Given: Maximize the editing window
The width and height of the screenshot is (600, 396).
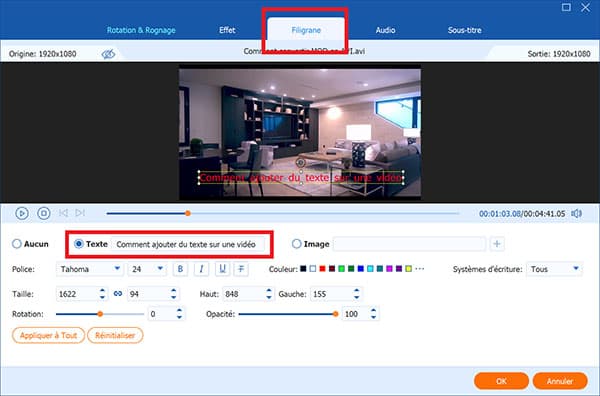Looking at the screenshot, I should pos(566,7).
